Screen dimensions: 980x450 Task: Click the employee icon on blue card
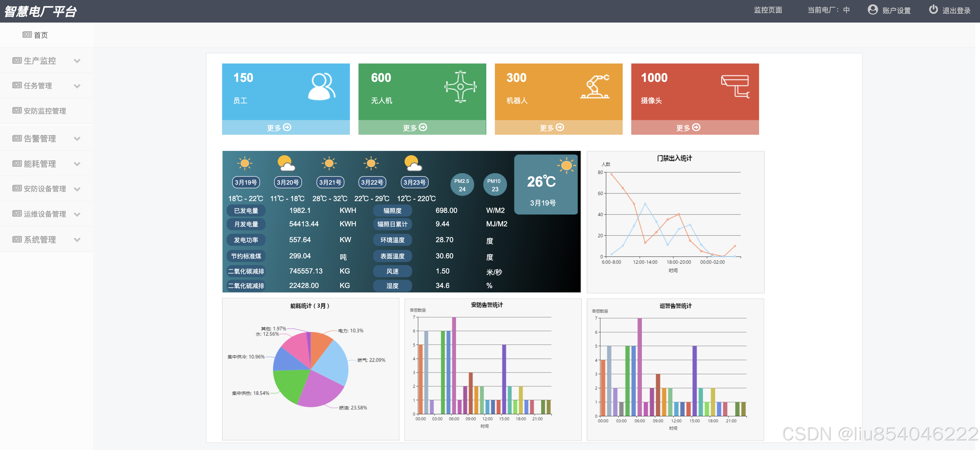point(322,87)
